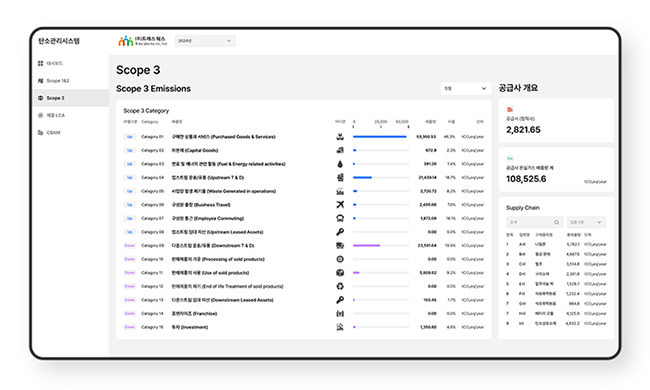Open CBAM from the sidebar menu
The width and height of the screenshot is (650, 390).
53,133
